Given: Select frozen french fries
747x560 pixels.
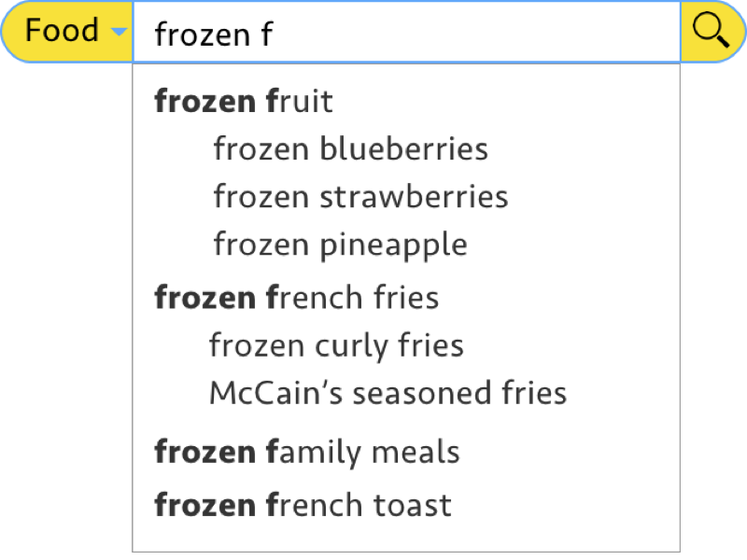Looking at the screenshot, I should click(296, 297).
